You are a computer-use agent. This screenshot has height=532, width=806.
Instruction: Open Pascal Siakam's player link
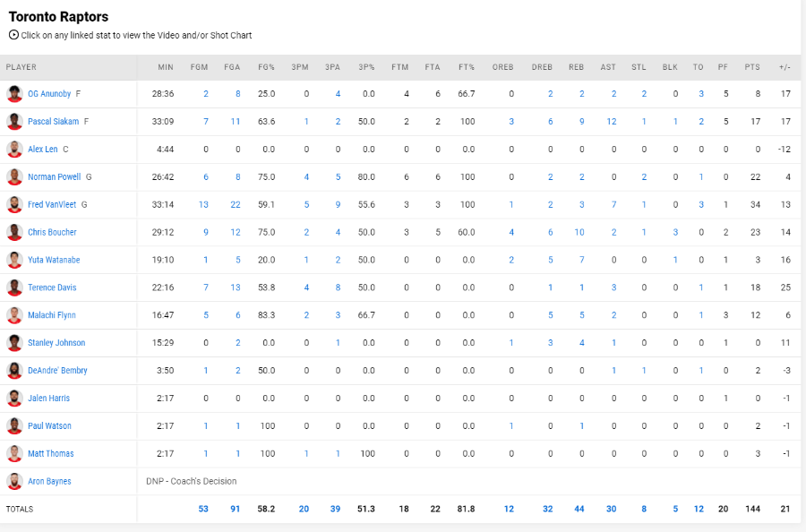pos(54,121)
